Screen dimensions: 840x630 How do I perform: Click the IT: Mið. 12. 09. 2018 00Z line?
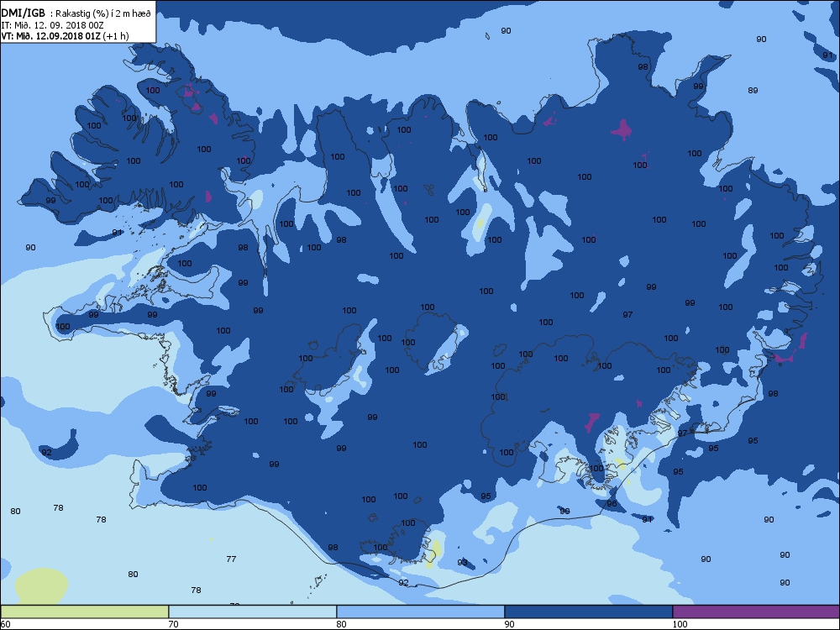point(52,25)
